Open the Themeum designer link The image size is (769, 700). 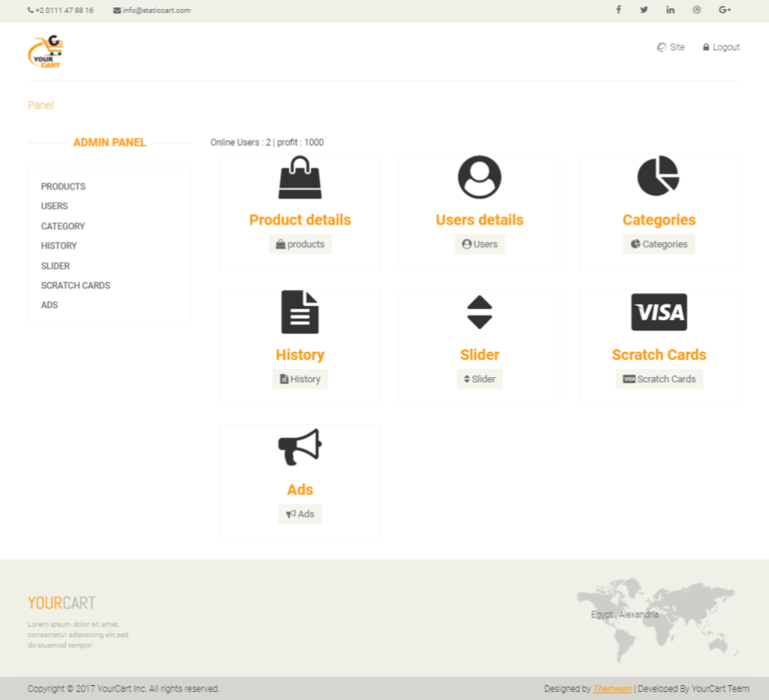(x=612, y=689)
